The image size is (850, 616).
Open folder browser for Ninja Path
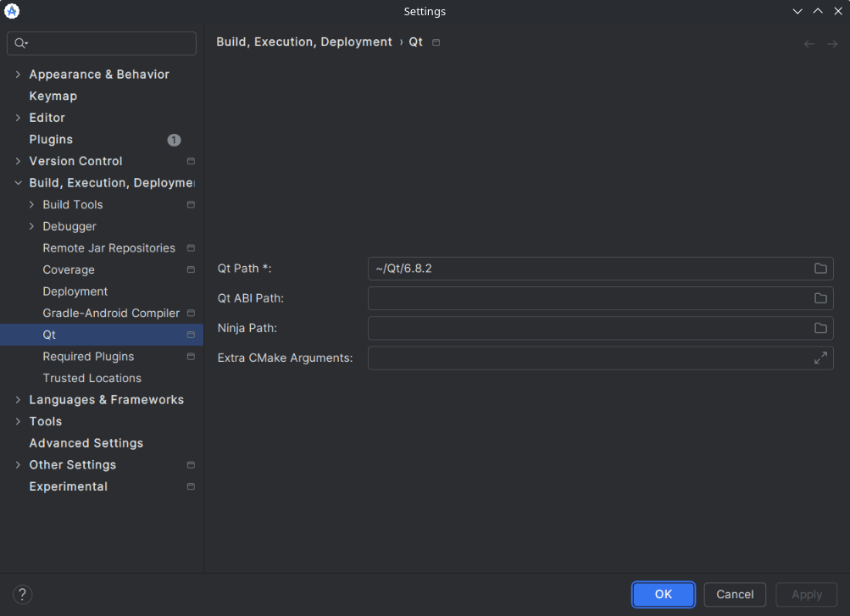(820, 328)
